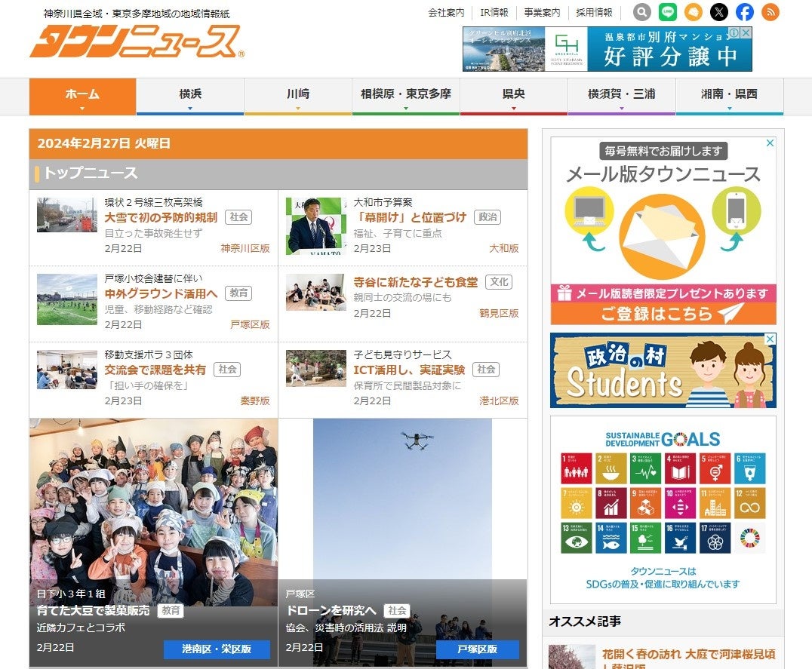The width and height of the screenshot is (812, 669).
Task: Expand dropdown arrow under 県央
Action: (514, 109)
